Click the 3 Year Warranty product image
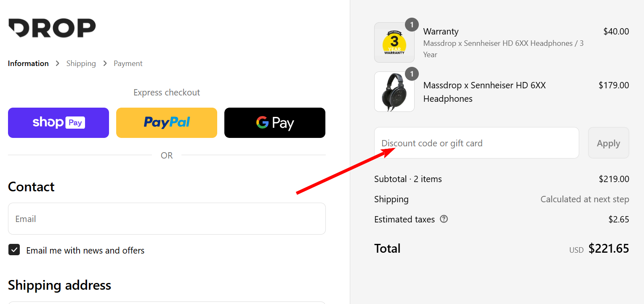Image resolution: width=644 pixels, height=304 pixels. point(394,42)
